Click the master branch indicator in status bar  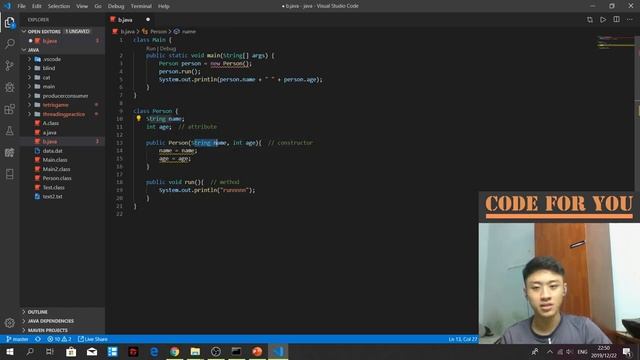[x=18, y=339]
